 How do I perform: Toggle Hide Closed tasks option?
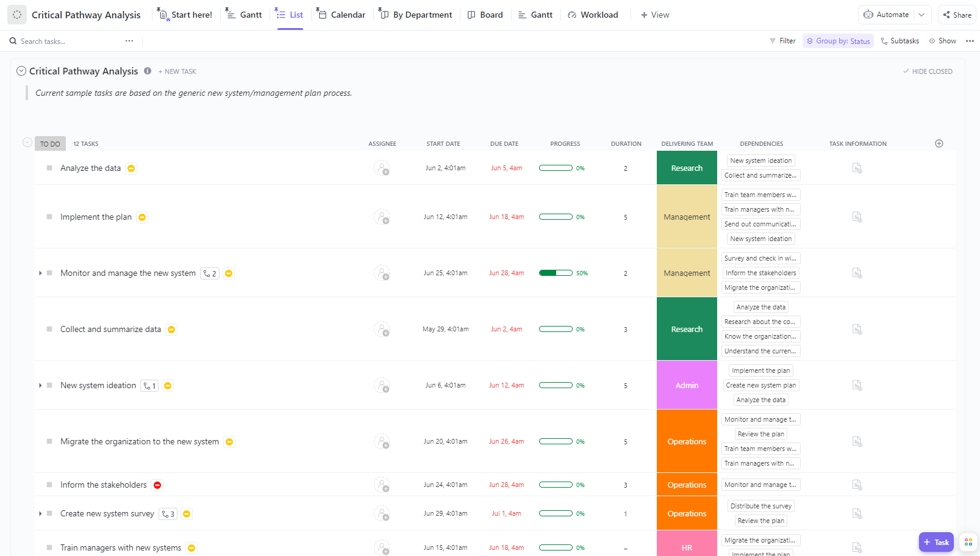point(927,71)
